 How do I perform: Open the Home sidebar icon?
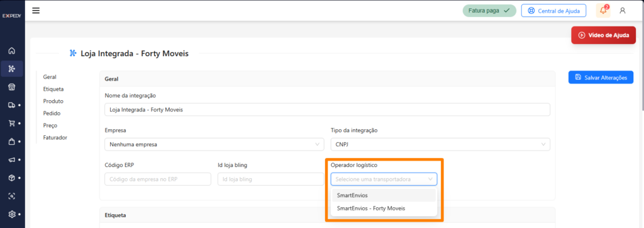pos(12,51)
